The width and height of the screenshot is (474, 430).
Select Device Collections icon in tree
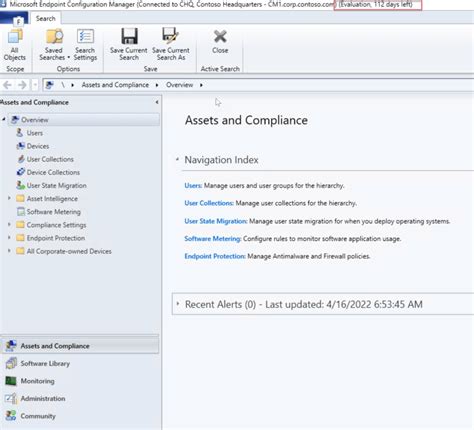pyautogui.click(x=21, y=172)
